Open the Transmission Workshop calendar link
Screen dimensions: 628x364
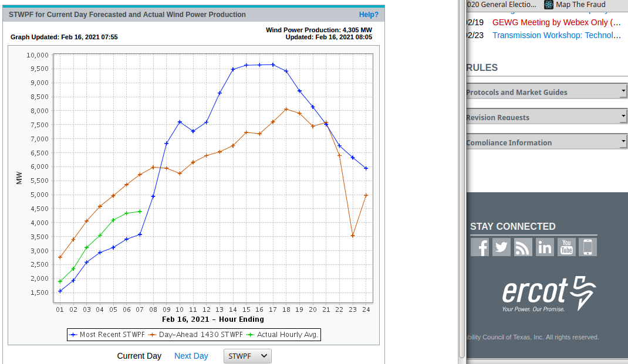[557, 35]
